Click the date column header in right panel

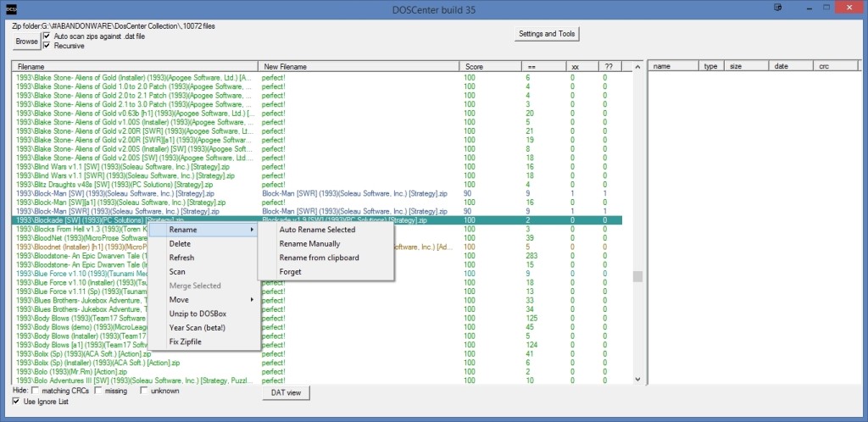[791, 66]
